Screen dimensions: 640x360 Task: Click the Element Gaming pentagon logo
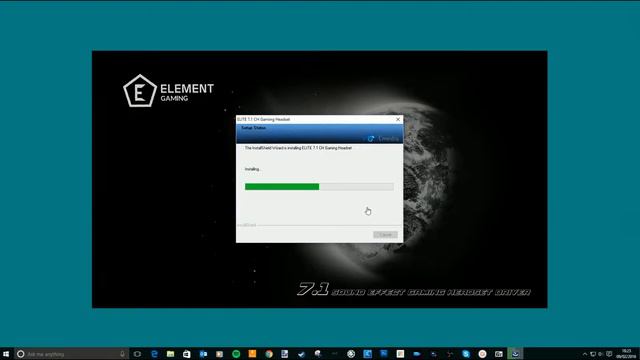pyautogui.click(x=140, y=91)
